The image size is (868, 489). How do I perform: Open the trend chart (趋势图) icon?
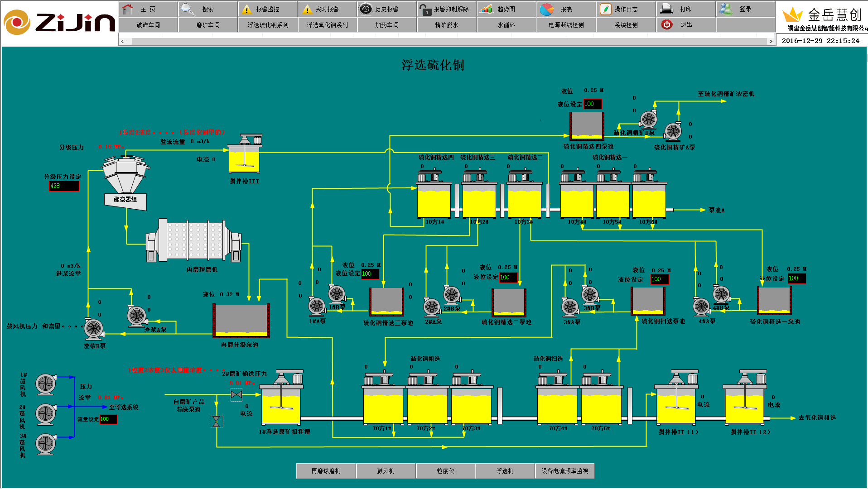tap(487, 9)
